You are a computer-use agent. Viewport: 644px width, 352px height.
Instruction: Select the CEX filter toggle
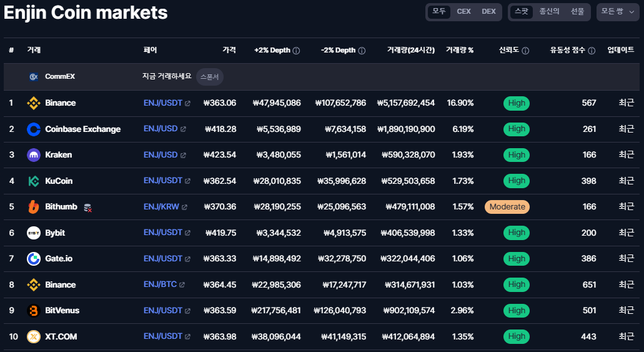click(463, 12)
